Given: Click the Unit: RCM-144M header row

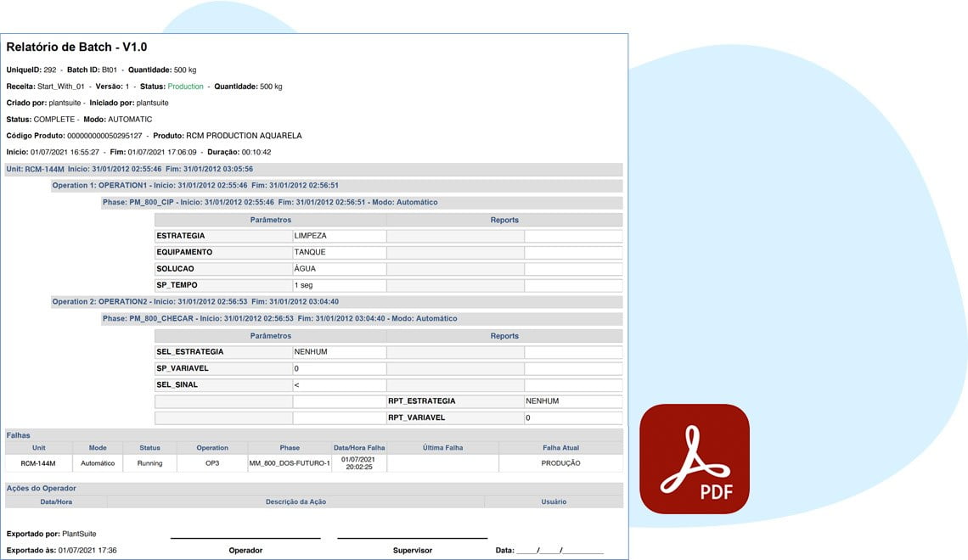Looking at the screenshot, I should [313, 169].
